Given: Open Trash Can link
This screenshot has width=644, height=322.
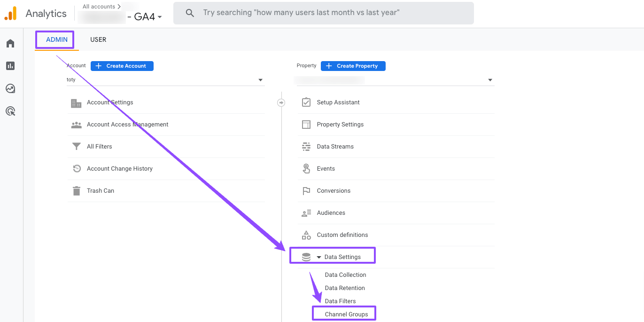Looking at the screenshot, I should click(x=101, y=191).
